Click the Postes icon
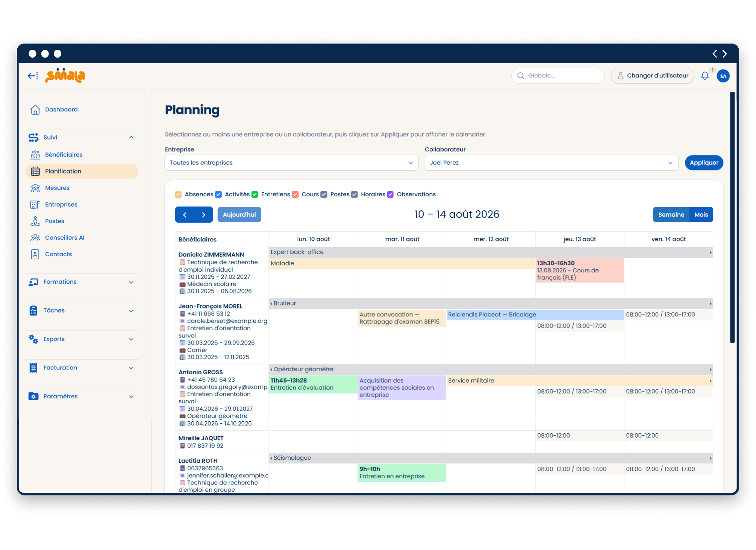The width and height of the screenshot is (756, 550). coord(35,221)
